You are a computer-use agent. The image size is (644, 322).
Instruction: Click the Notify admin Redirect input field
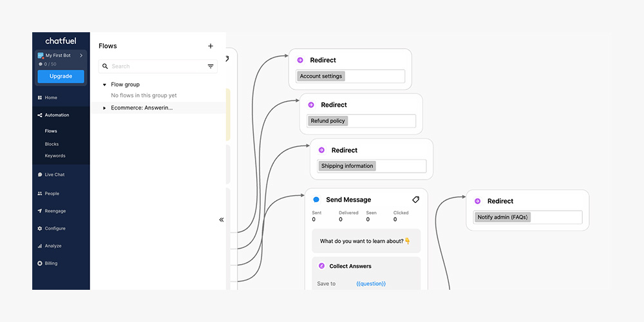528,217
